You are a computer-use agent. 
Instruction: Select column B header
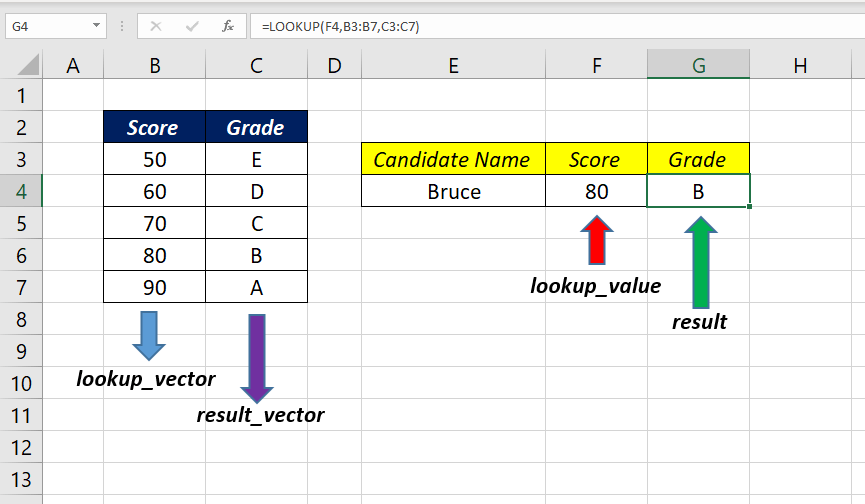tap(154, 66)
